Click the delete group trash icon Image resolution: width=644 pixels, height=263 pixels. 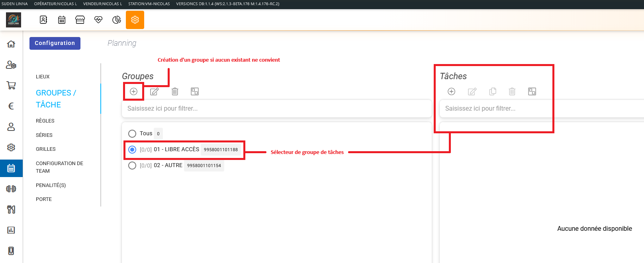tap(175, 92)
